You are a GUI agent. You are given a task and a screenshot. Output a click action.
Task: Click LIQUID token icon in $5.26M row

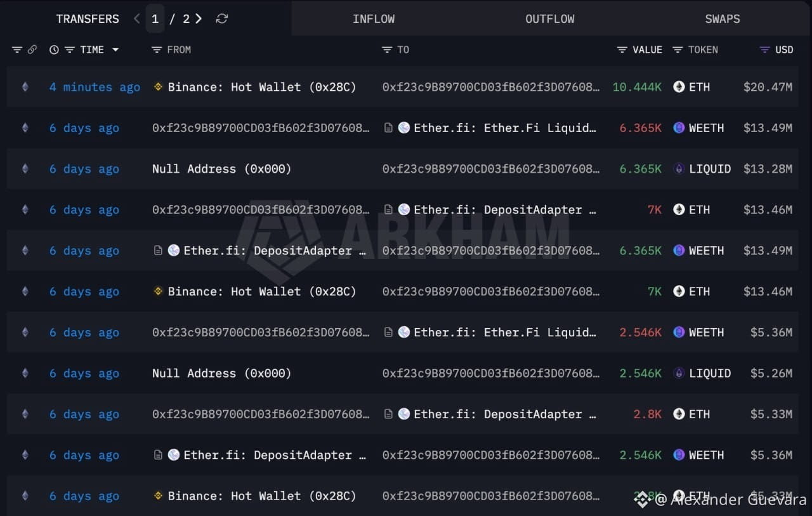coord(679,373)
